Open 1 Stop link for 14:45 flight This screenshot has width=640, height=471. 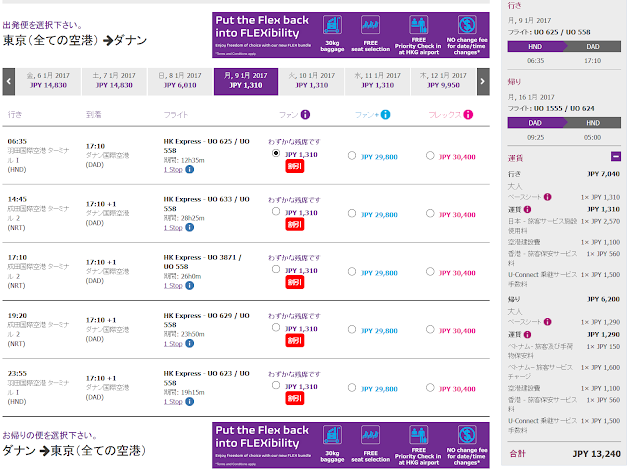point(173,228)
